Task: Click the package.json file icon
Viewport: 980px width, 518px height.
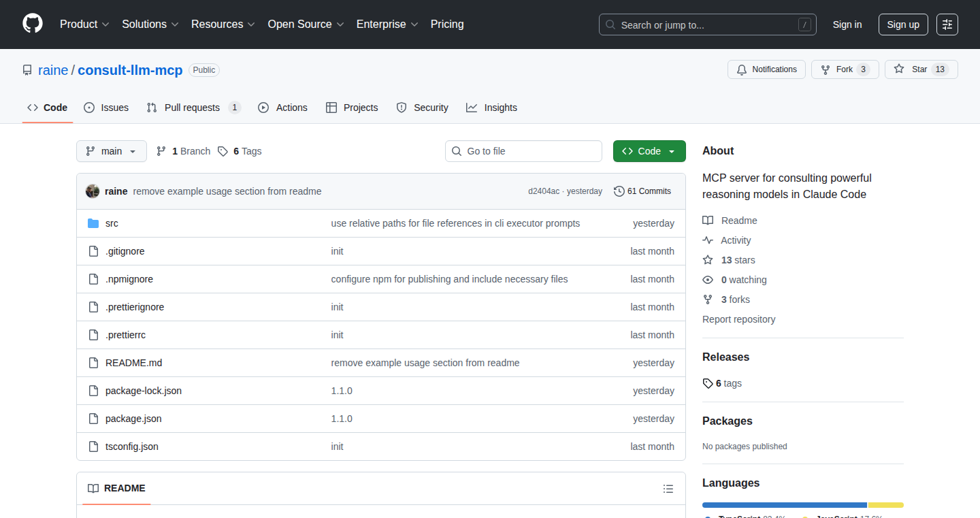Action: coord(93,419)
